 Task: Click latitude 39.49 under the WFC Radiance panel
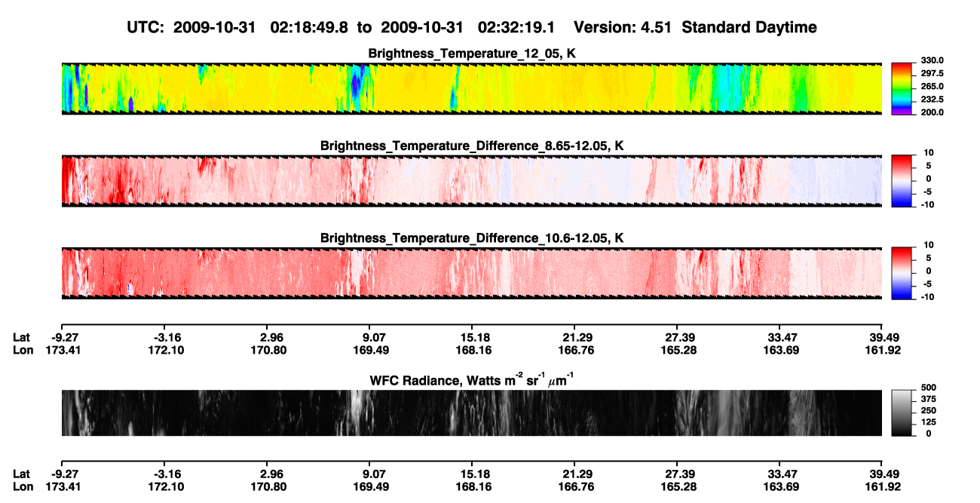pyautogui.click(x=884, y=474)
